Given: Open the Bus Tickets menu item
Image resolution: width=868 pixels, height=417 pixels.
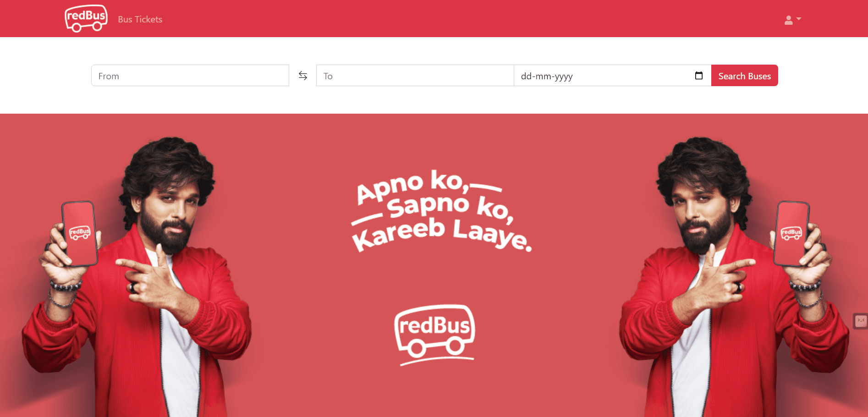Looking at the screenshot, I should pos(140,19).
